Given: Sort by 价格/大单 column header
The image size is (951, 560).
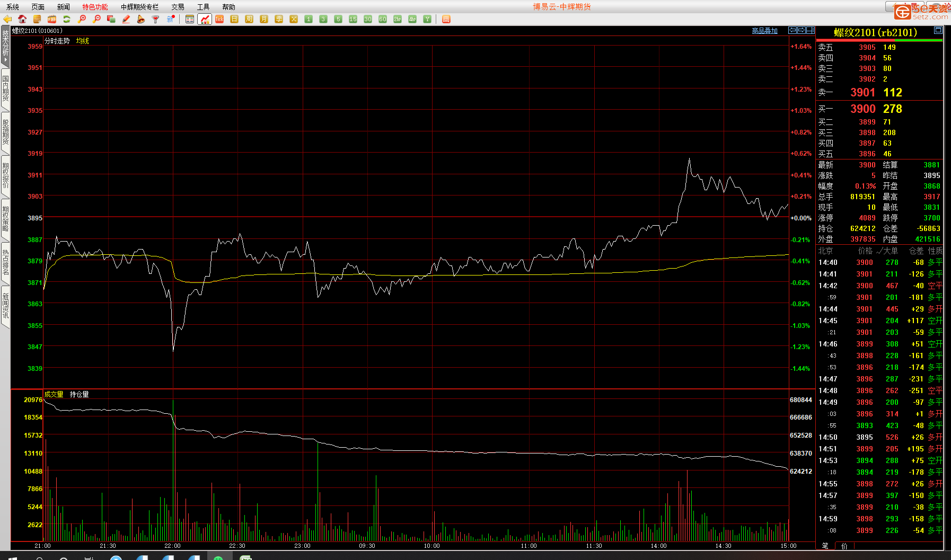Looking at the screenshot, I should pos(878,251).
